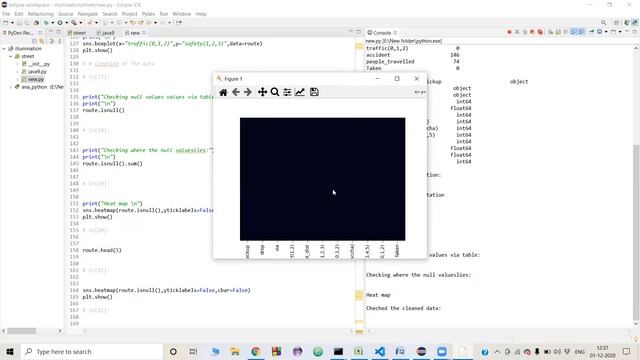Click the green Run button in toolbar
640x360 pixels.
(60, 23)
